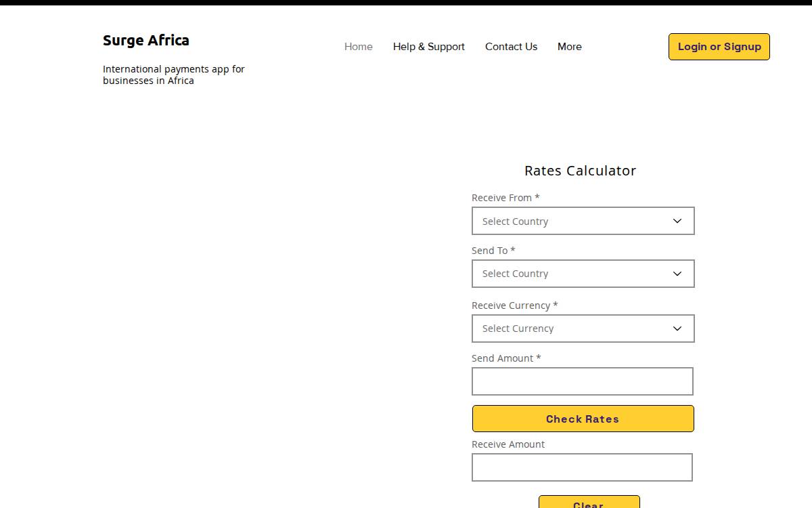Open the Receive Currency dropdown

[583, 329]
